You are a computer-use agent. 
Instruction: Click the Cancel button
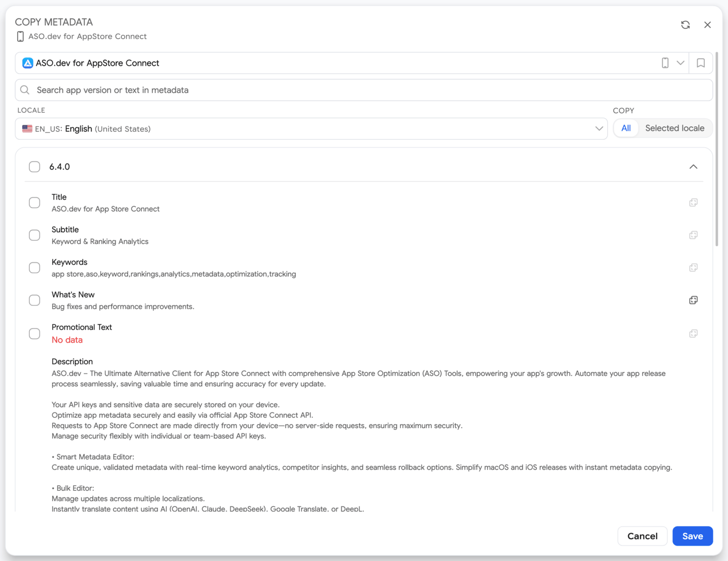tap(643, 536)
